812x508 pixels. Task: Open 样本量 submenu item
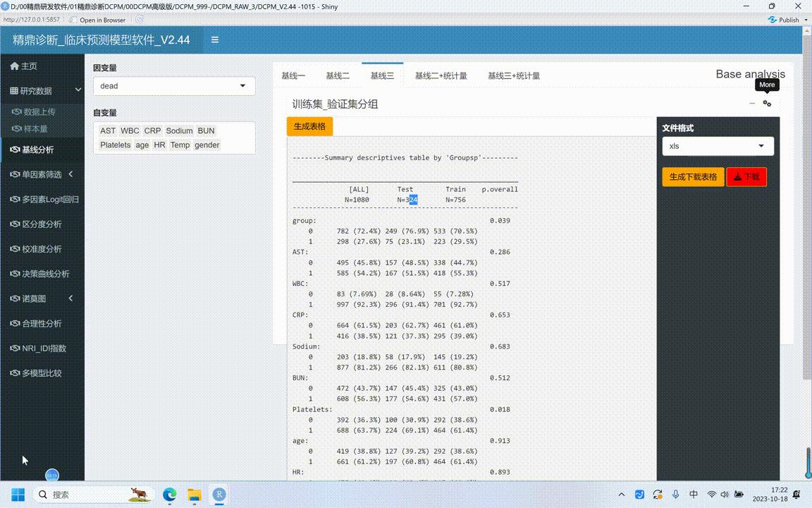[30, 128]
